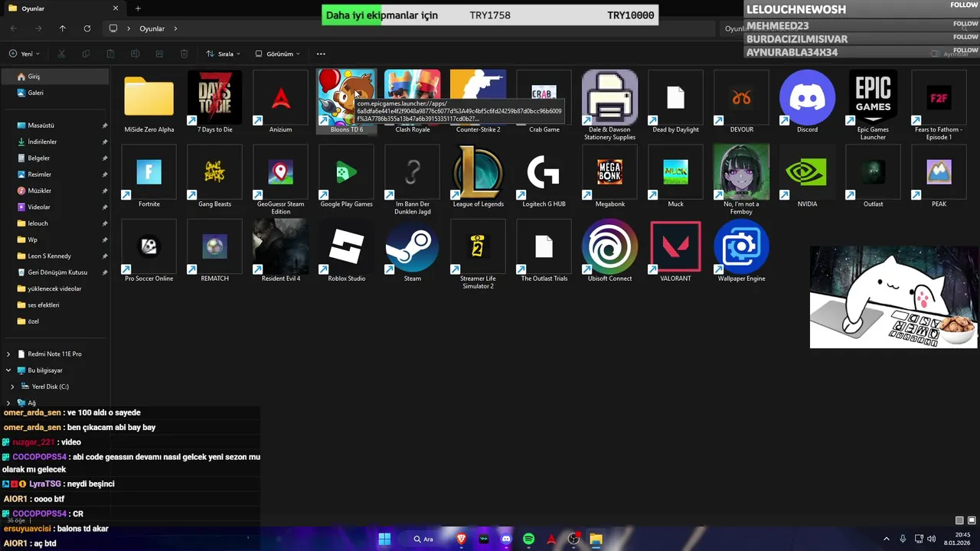Open the taskbar volume control

931,539
